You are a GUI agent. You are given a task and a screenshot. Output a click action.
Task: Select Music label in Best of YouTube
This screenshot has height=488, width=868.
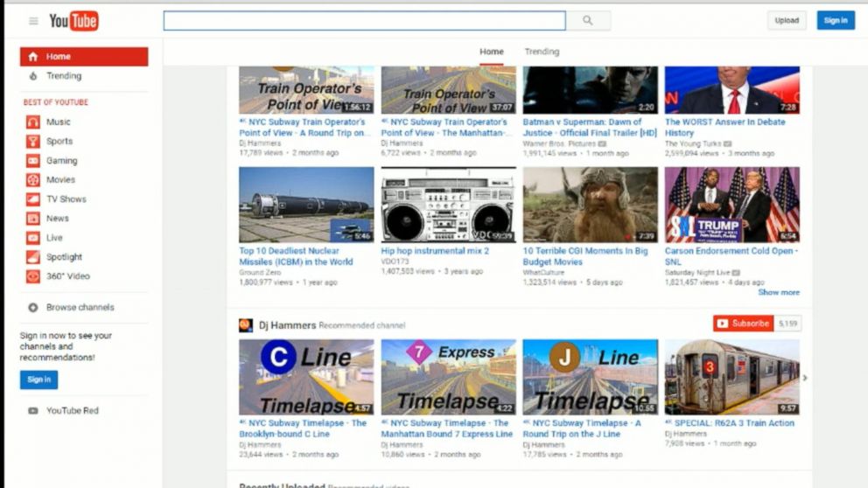(58, 122)
